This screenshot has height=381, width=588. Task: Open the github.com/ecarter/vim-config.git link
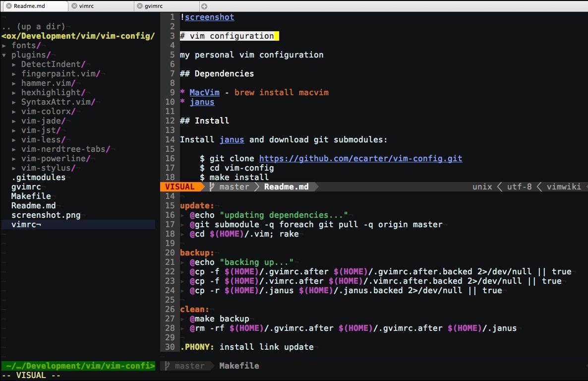[x=360, y=159]
